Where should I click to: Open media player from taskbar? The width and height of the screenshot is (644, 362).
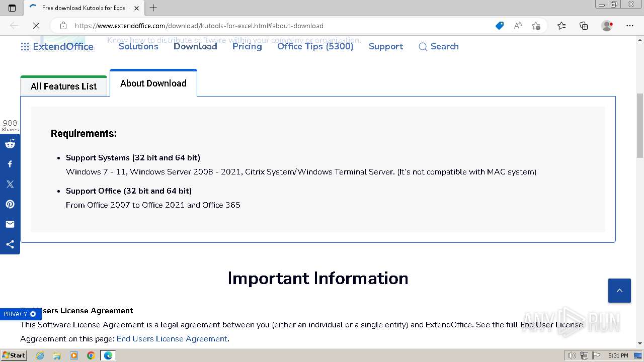[x=74, y=355]
